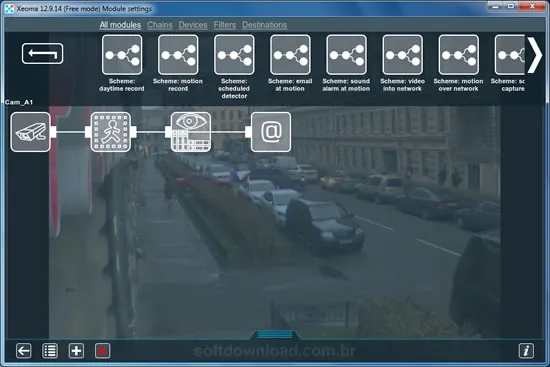Select the 'Scheme: email at motion' module
This screenshot has width=550, height=367.
(290, 55)
